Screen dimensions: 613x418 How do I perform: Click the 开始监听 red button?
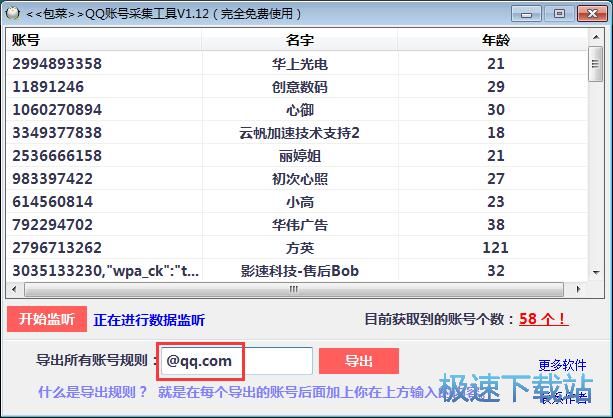pos(47,319)
